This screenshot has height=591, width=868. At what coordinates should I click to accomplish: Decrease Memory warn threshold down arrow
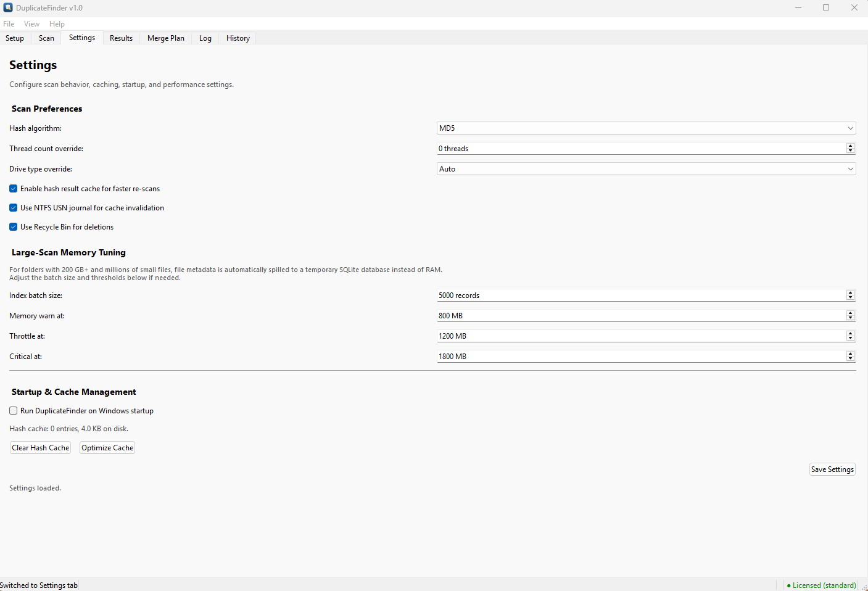click(x=851, y=318)
